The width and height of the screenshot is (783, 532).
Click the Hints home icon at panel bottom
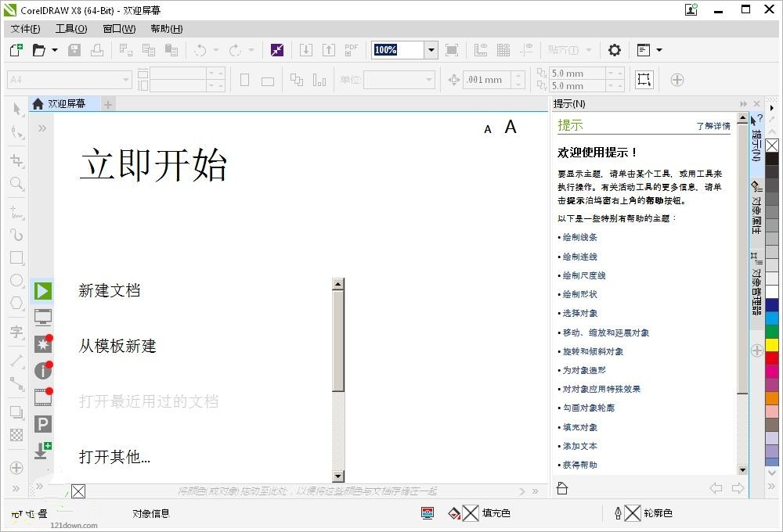click(562, 487)
